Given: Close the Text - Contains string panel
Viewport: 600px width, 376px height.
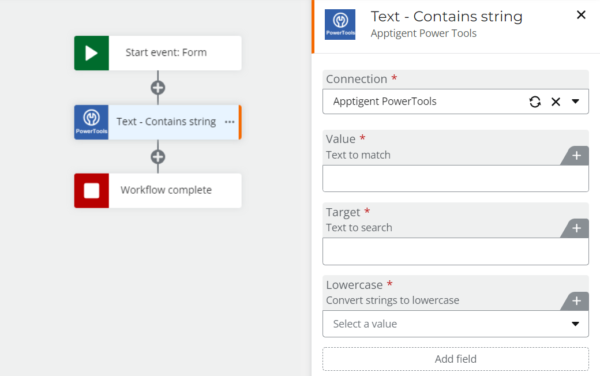Looking at the screenshot, I should (581, 15).
